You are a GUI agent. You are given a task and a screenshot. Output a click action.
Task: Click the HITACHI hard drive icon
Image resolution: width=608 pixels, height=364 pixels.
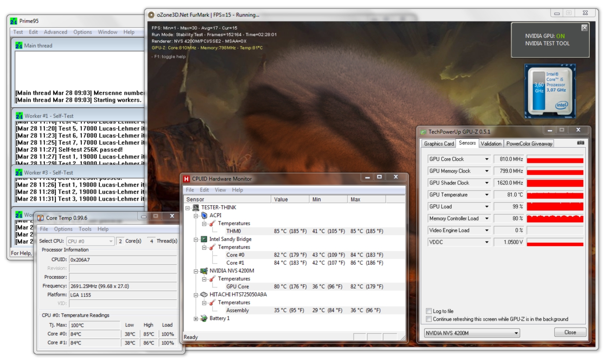pyautogui.click(x=204, y=295)
